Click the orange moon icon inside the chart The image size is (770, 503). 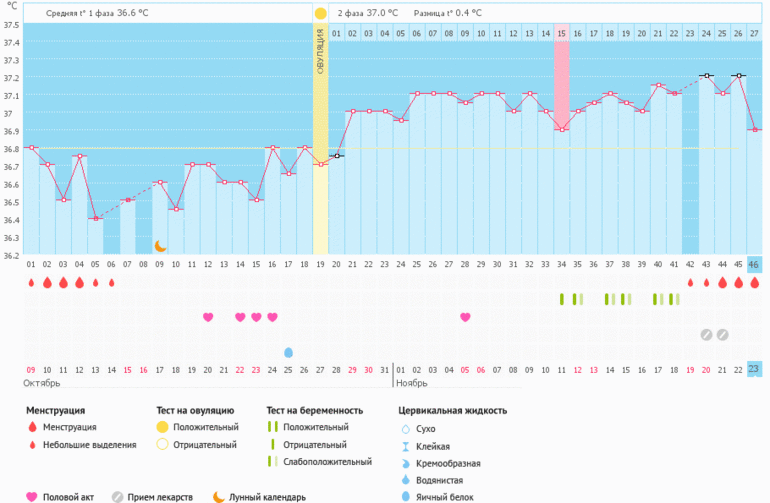[160, 245]
